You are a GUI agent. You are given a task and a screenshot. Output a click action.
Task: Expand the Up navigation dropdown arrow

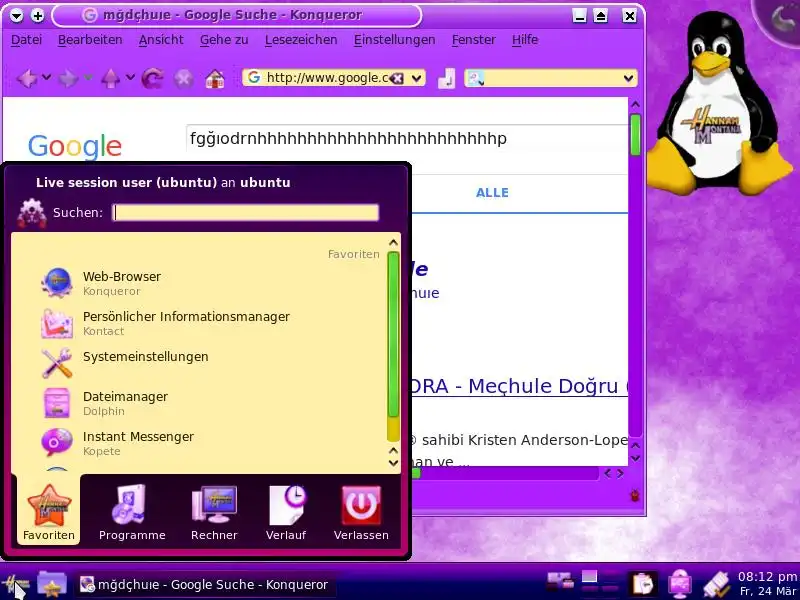click(130, 78)
